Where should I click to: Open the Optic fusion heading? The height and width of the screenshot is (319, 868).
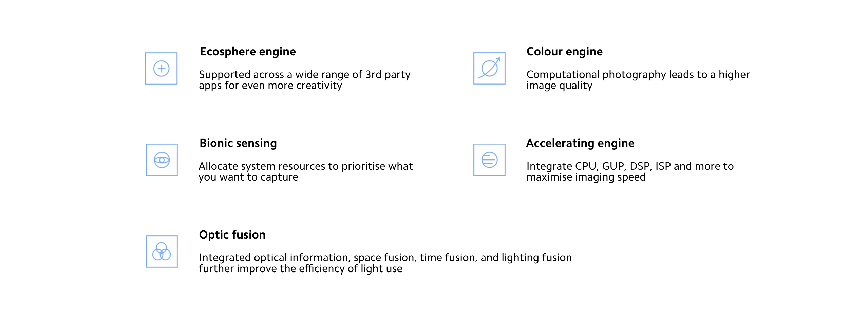pos(232,235)
